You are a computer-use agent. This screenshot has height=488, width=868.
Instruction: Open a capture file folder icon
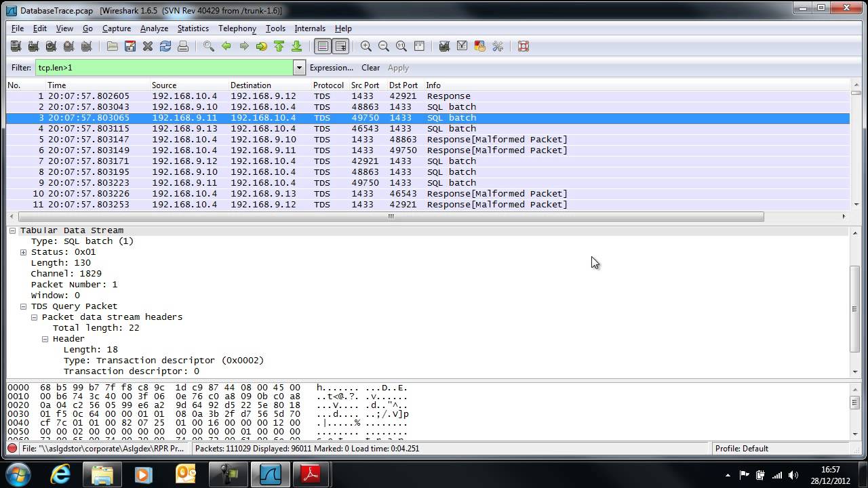point(113,46)
